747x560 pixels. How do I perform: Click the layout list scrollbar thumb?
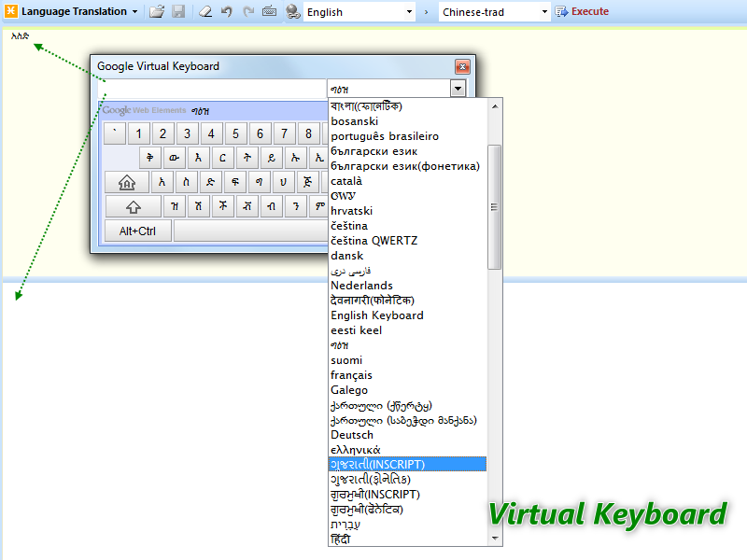[x=495, y=207]
